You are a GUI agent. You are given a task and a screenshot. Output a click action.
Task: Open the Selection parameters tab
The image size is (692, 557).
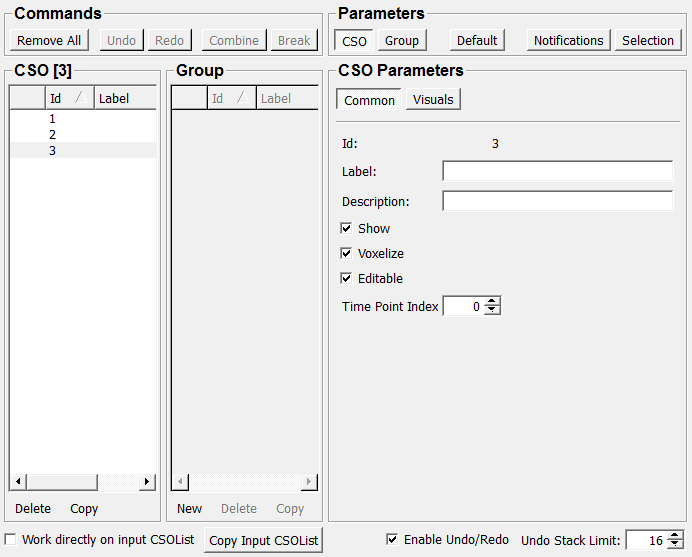tap(648, 40)
